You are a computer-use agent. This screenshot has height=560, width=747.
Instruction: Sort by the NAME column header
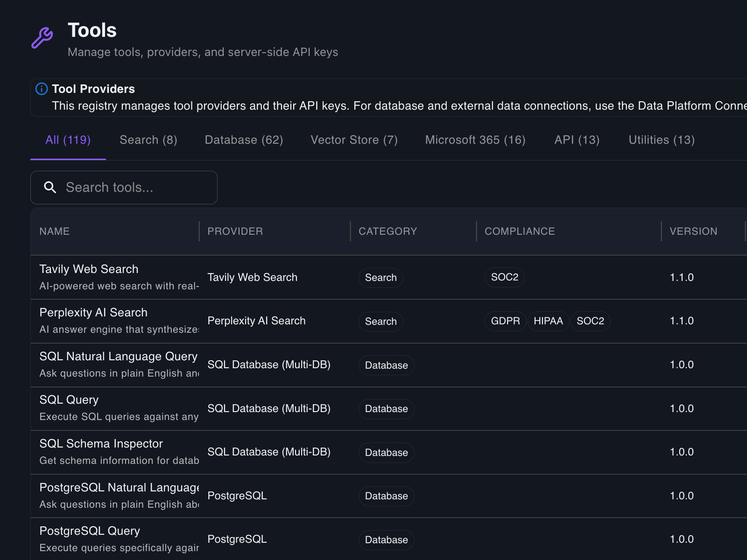(55, 231)
